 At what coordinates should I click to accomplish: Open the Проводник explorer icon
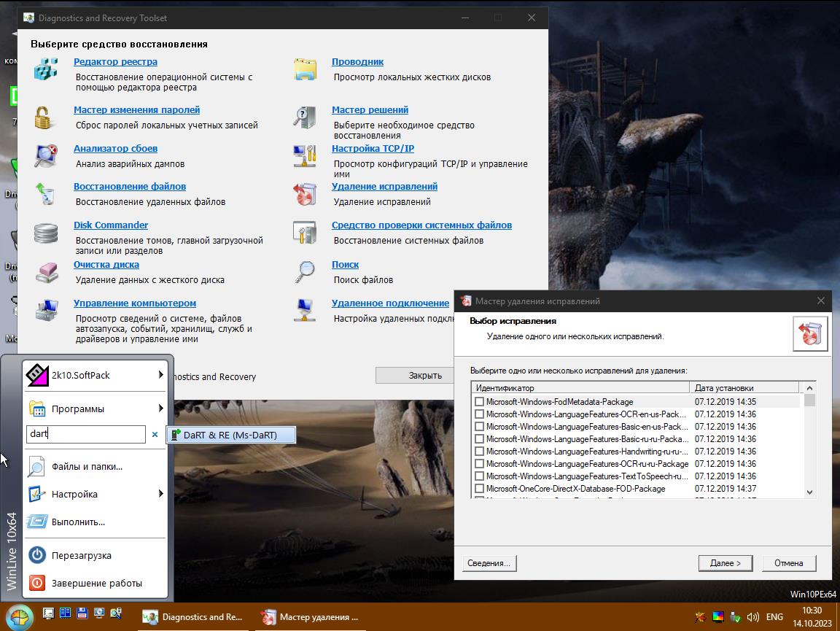[305, 69]
